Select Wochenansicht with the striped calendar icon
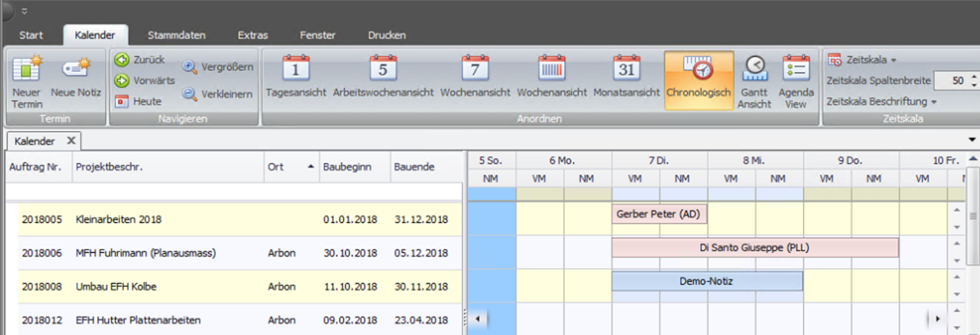This screenshot has width=980, height=335. coord(552,77)
